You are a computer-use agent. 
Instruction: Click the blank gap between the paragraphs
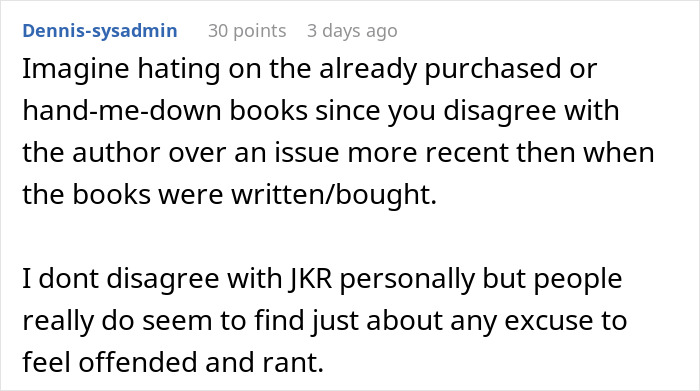[338, 237]
